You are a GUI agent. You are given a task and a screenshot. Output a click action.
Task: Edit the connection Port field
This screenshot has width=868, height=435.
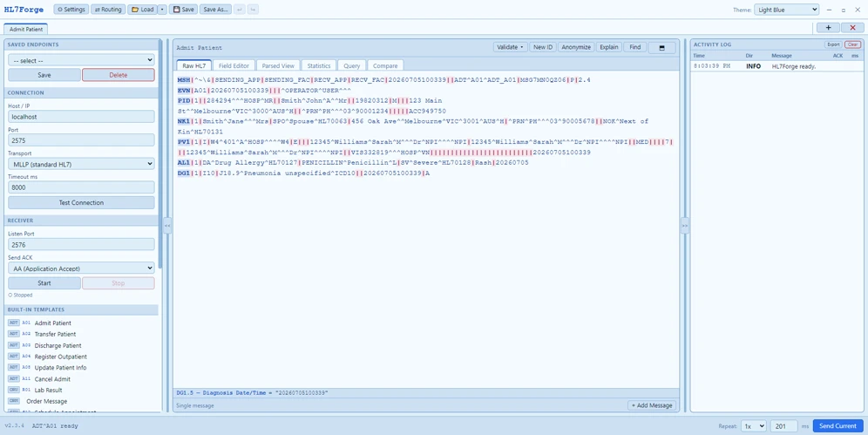[x=81, y=140]
